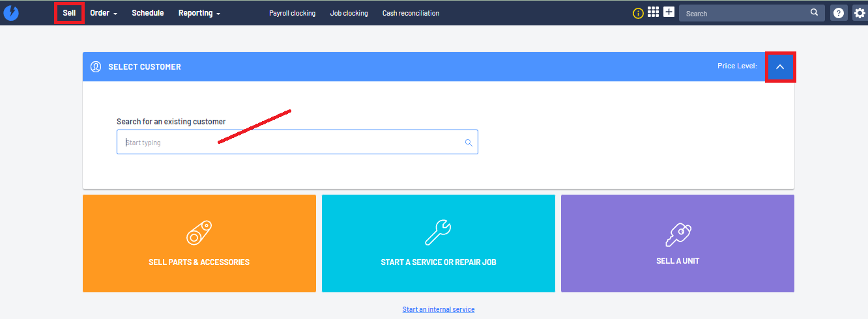
Task: Open Cash reconciliation link
Action: coord(411,13)
